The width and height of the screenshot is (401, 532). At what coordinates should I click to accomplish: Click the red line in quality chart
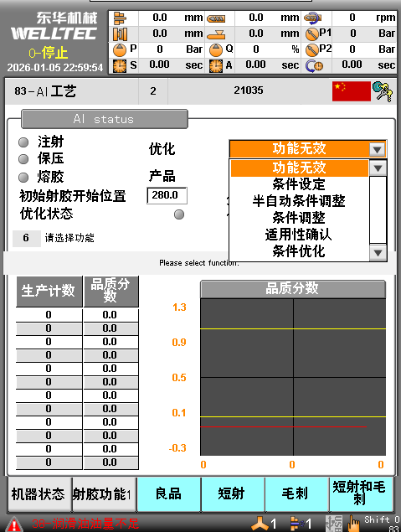pyautogui.click(x=283, y=426)
